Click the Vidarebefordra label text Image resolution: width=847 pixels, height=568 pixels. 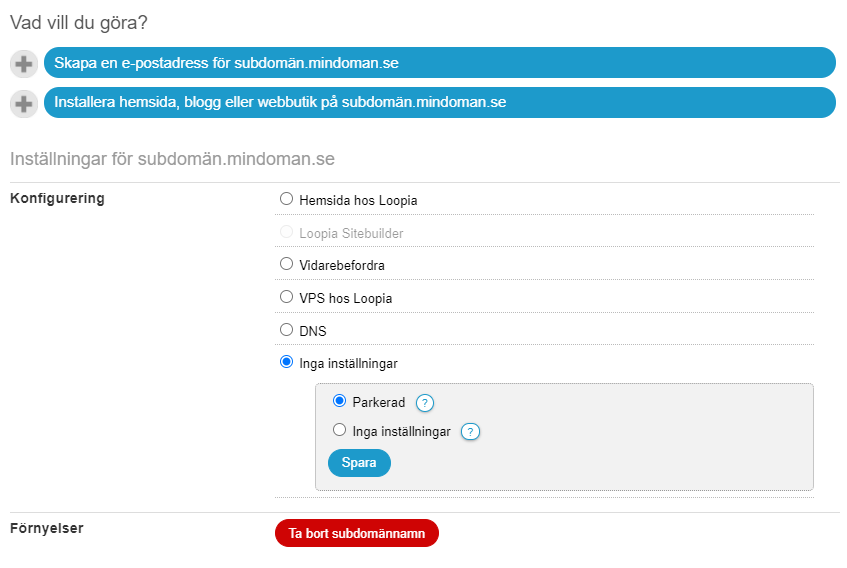(342, 266)
